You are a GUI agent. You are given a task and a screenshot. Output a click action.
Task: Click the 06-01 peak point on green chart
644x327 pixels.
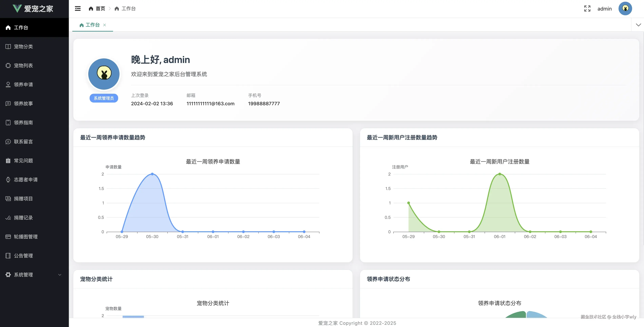(500, 174)
